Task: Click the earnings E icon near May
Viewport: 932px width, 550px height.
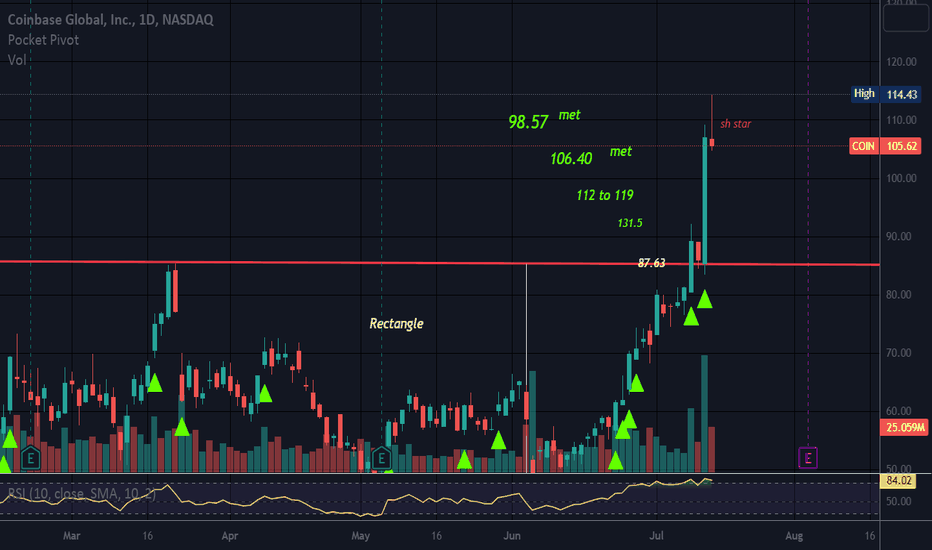Action: [381, 458]
